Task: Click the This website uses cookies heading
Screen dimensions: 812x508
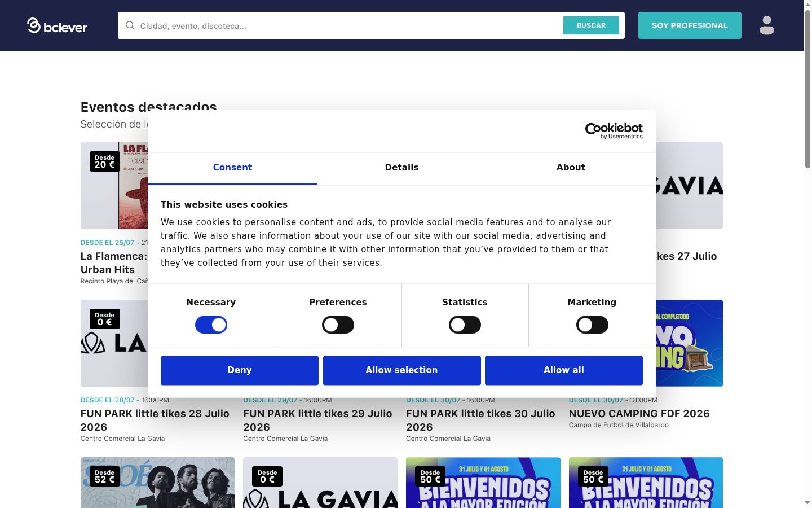Action: point(224,205)
